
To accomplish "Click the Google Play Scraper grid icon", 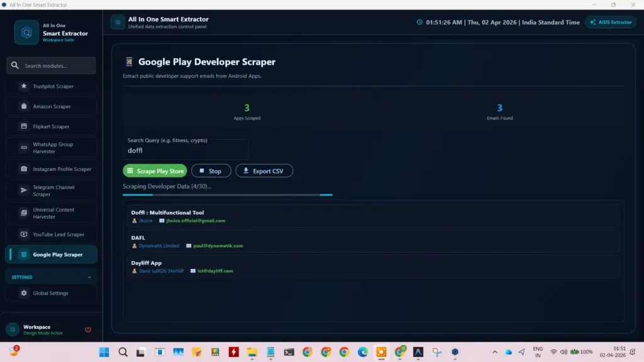I will (x=24, y=255).
